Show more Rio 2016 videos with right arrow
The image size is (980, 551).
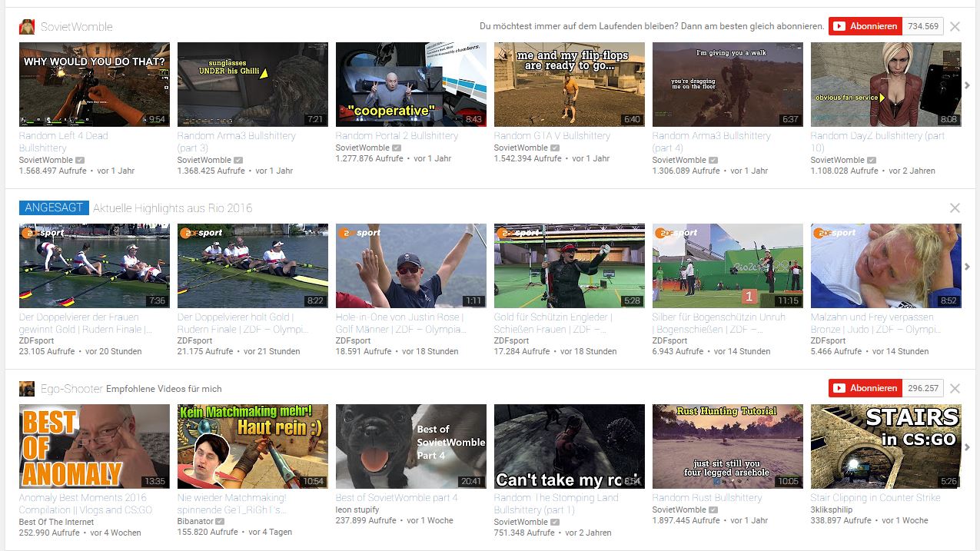click(x=968, y=267)
